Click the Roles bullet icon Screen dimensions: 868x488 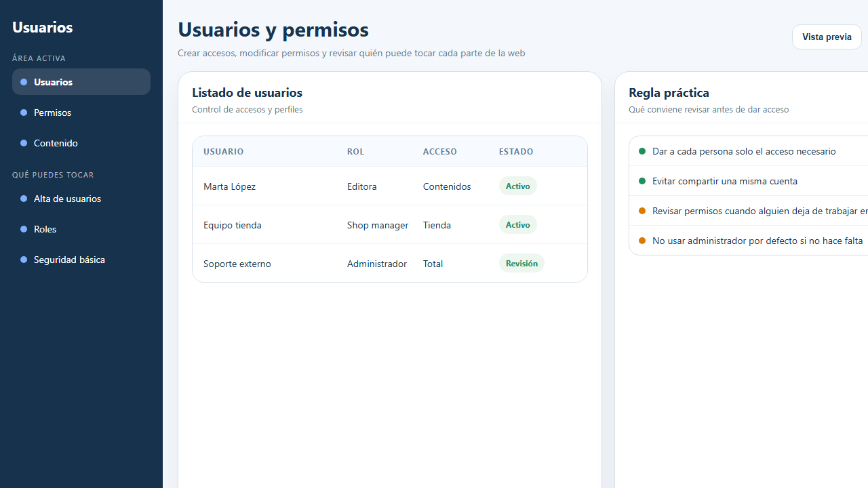click(24, 228)
